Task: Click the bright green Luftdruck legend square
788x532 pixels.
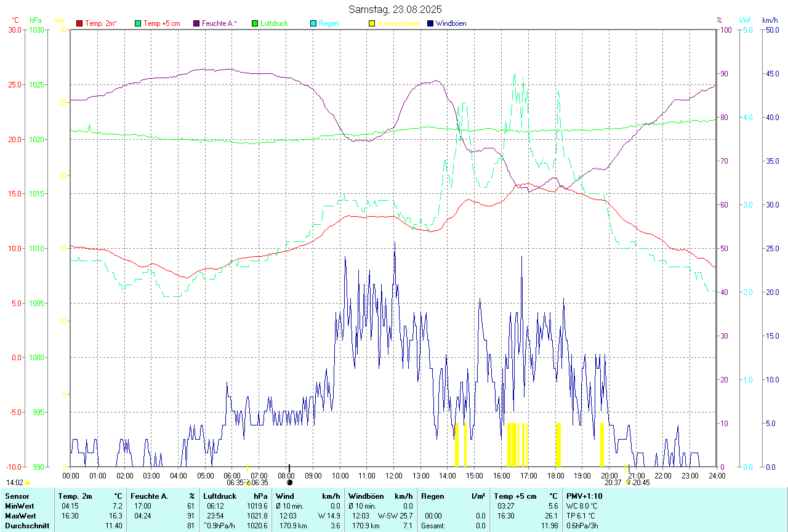Action: [x=255, y=23]
